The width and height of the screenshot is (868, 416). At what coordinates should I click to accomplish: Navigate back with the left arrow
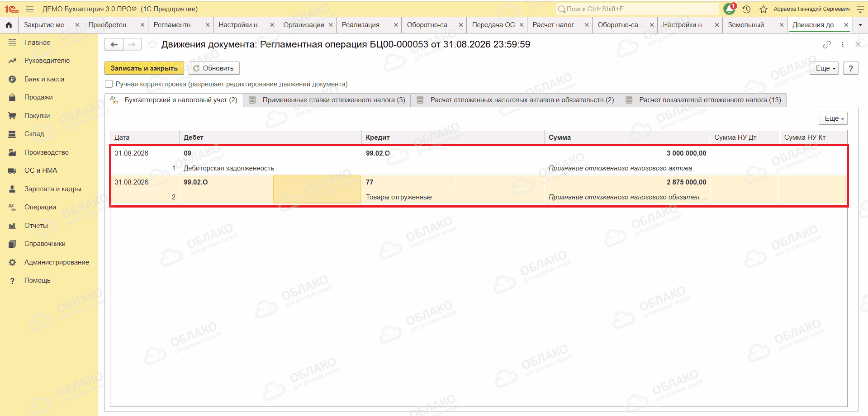[114, 44]
